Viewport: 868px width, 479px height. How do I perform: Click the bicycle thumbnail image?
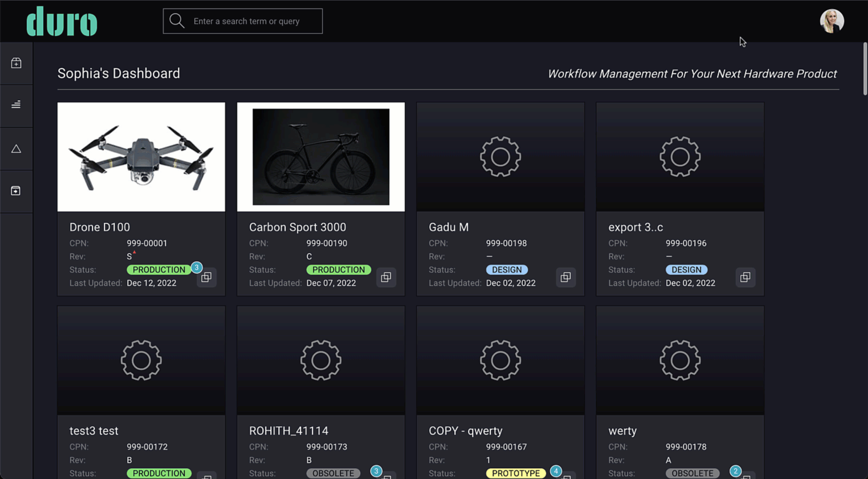[x=320, y=157]
